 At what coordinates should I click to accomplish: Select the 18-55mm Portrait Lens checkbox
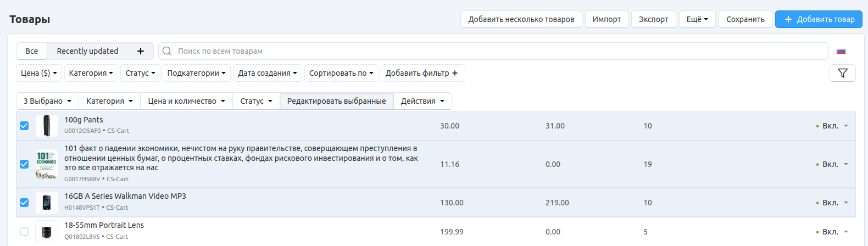(24, 232)
